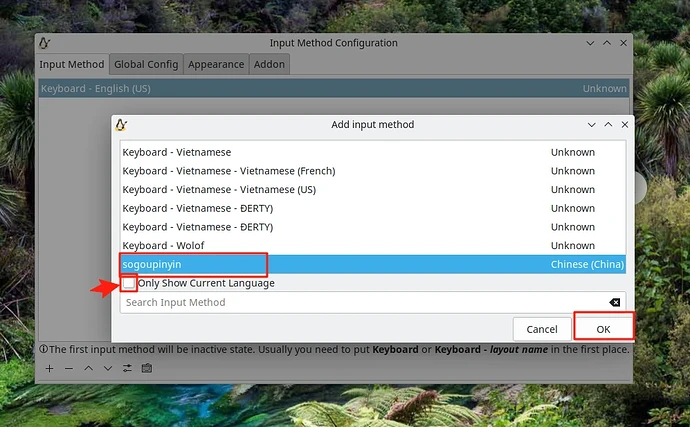Open the Global Config tab
The width and height of the screenshot is (690, 427).
pos(146,64)
